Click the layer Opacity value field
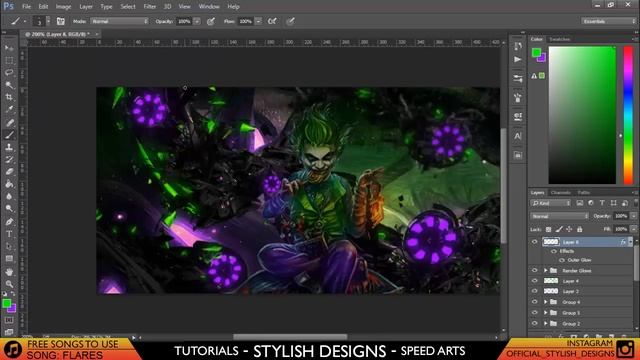This screenshot has height=360, width=640. click(621, 216)
